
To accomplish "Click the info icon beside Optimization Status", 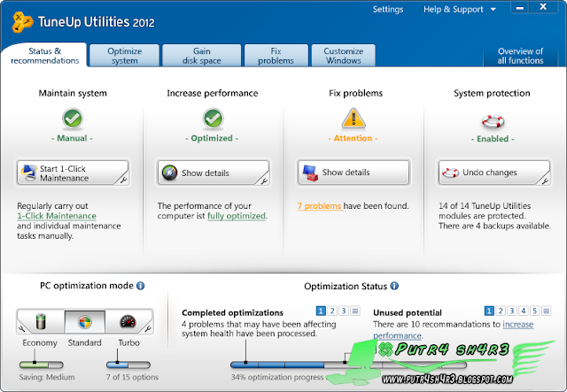I will pyautogui.click(x=394, y=286).
